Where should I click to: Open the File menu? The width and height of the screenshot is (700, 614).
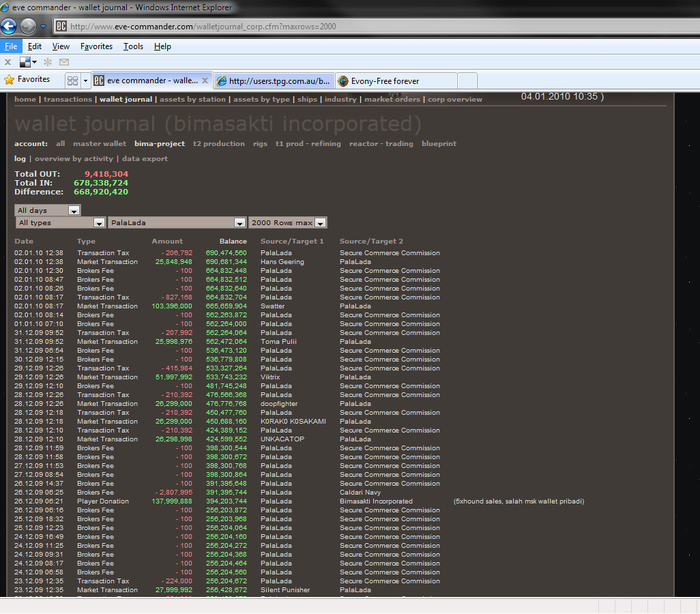(x=11, y=46)
